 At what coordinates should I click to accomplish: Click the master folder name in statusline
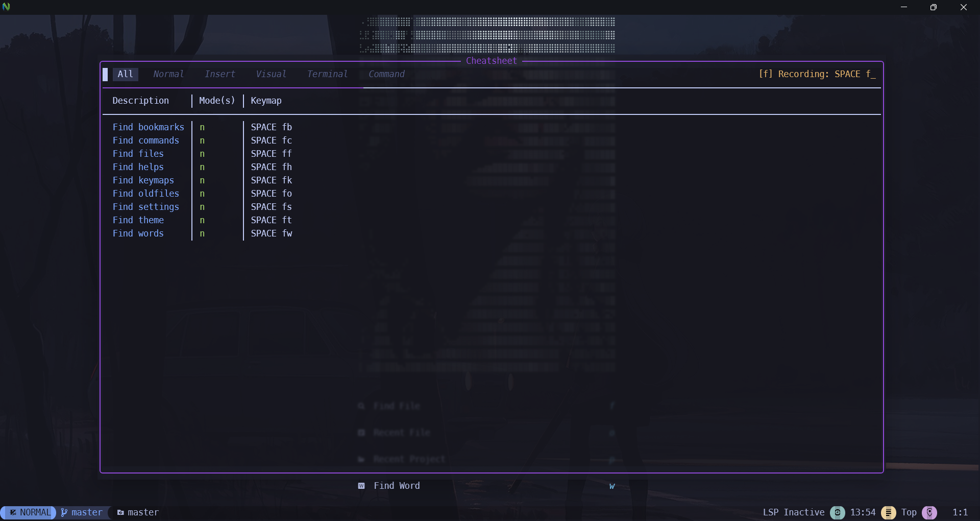click(x=143, y=512)
